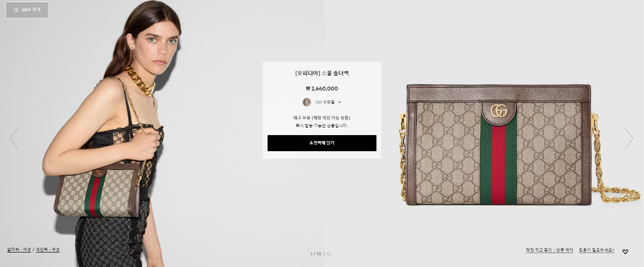This screenshot has height=267, width=644.
Task: Click the ₩ 2,660,000 price text
Action: click(322, 89)
